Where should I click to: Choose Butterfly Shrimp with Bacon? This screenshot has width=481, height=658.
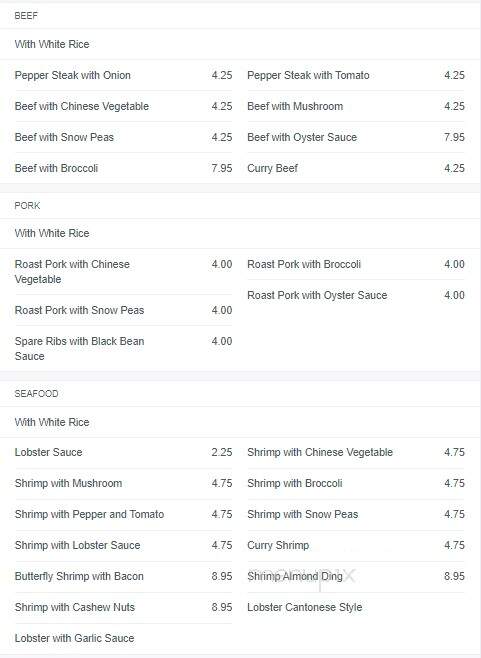click(79, 577)
